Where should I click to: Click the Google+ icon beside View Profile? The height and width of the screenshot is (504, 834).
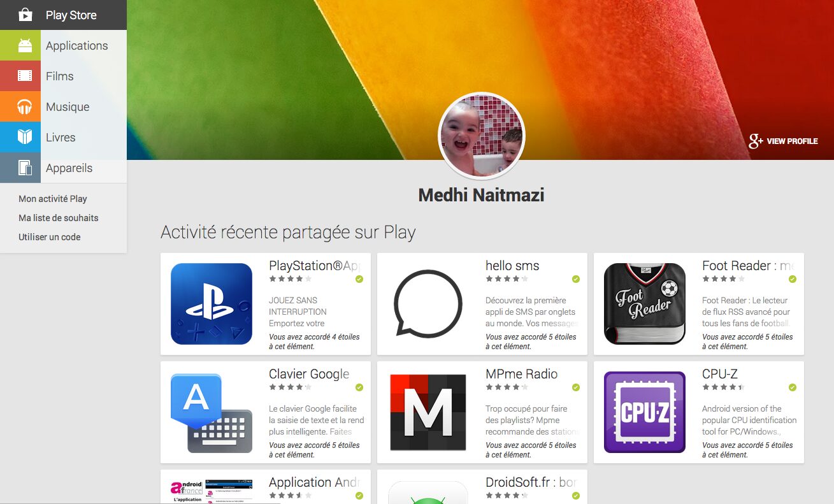click(x=756, y=141)
